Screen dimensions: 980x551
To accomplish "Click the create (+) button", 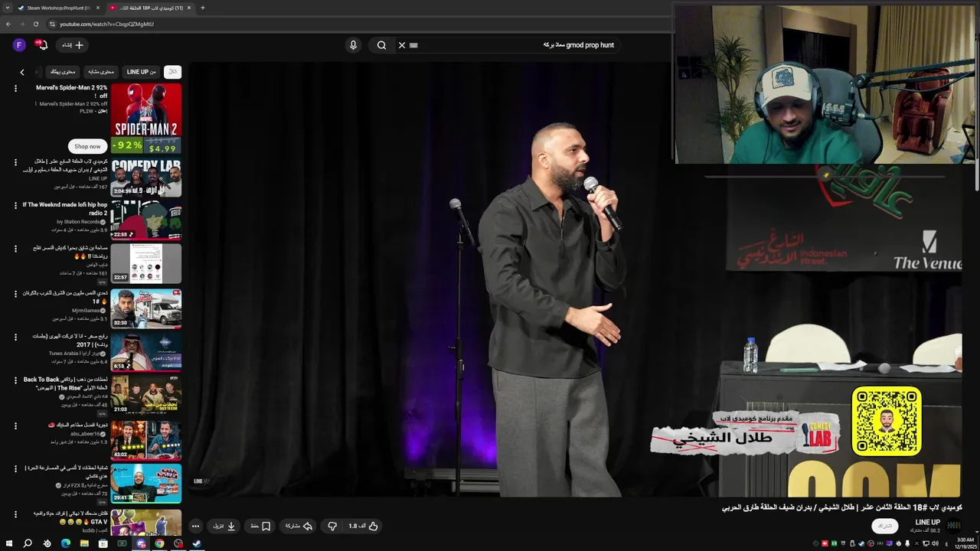I will (x=73, y=45).
